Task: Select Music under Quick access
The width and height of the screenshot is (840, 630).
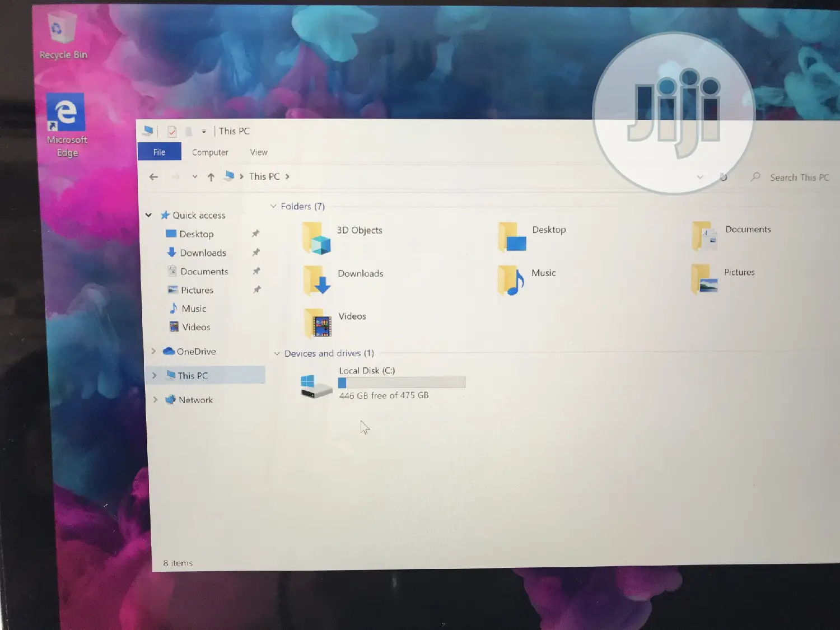Action: click(188, 309)
